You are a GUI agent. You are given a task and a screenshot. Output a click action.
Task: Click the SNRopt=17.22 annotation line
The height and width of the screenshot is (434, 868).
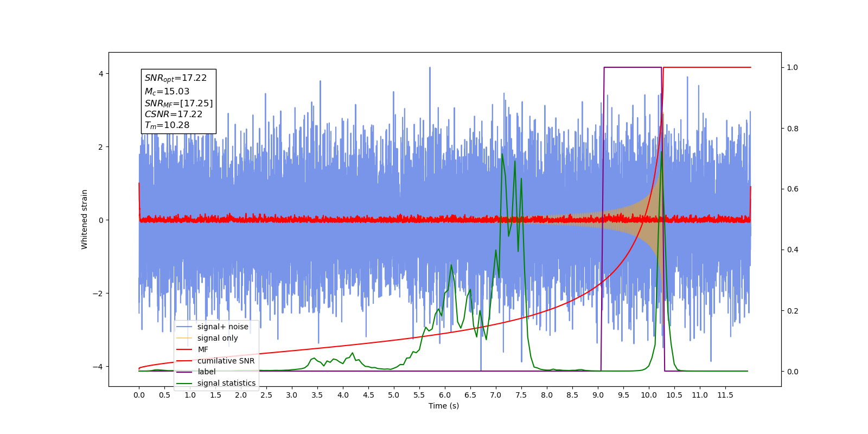pos(176,78)
